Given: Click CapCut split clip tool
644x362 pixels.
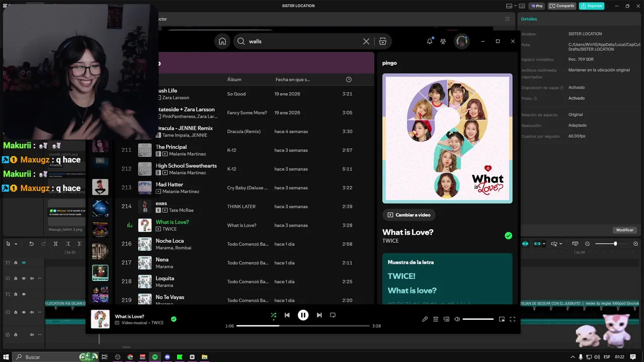Looking at the screenshot, I should pyautogui.click(x=55, y=244).
